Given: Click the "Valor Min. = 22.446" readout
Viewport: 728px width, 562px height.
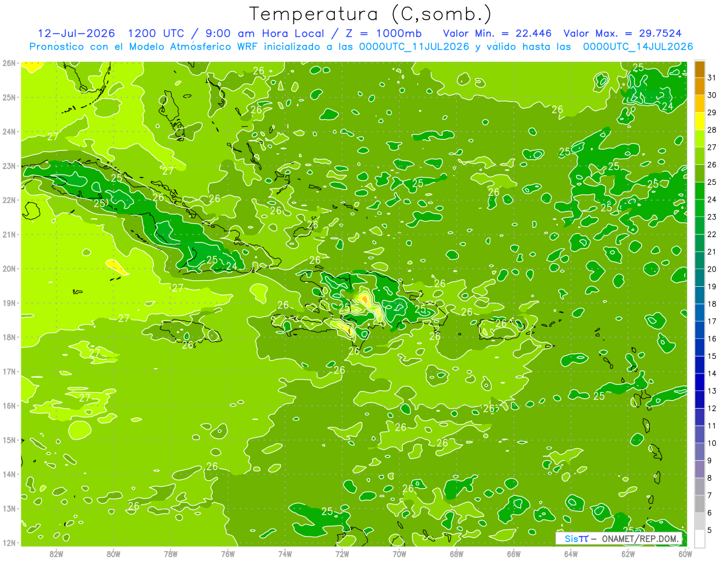Looking at the screenshot, I should click(x=497, y=33).
